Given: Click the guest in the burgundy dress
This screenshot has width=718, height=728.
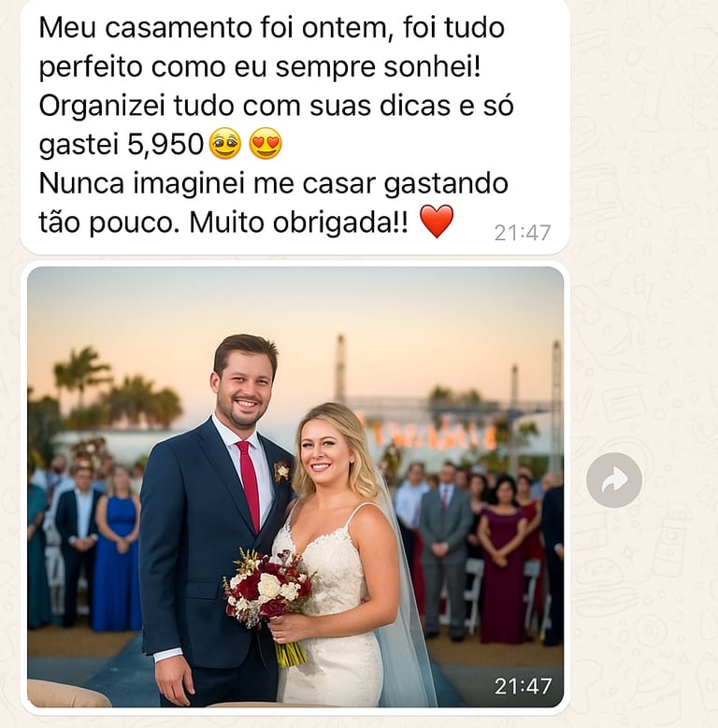Looking at the screenshot, I should point(502,562).
